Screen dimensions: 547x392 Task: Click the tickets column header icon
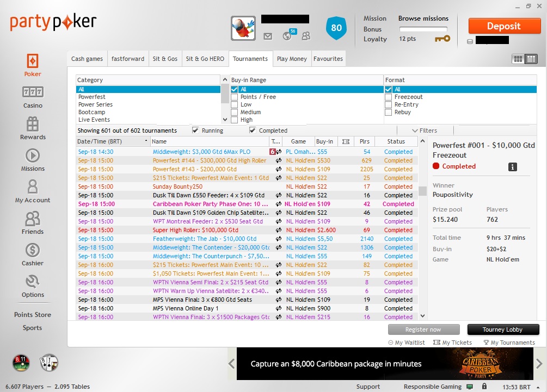point(346,141)
